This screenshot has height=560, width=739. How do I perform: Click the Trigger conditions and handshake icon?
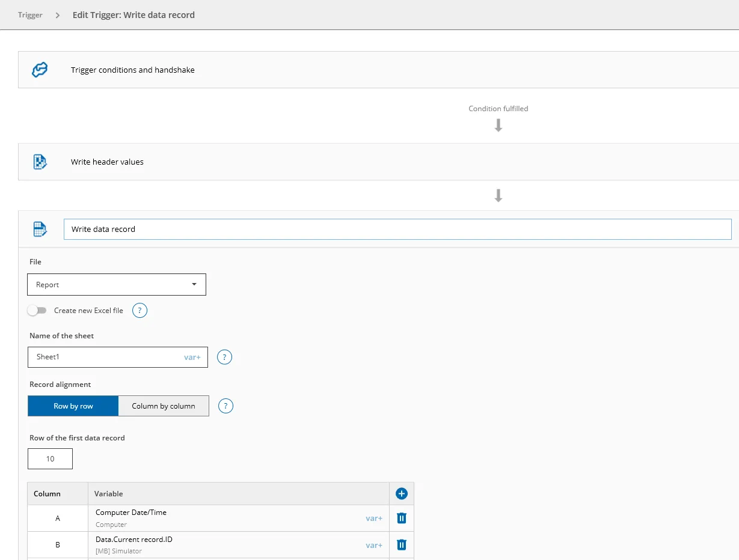40,70
